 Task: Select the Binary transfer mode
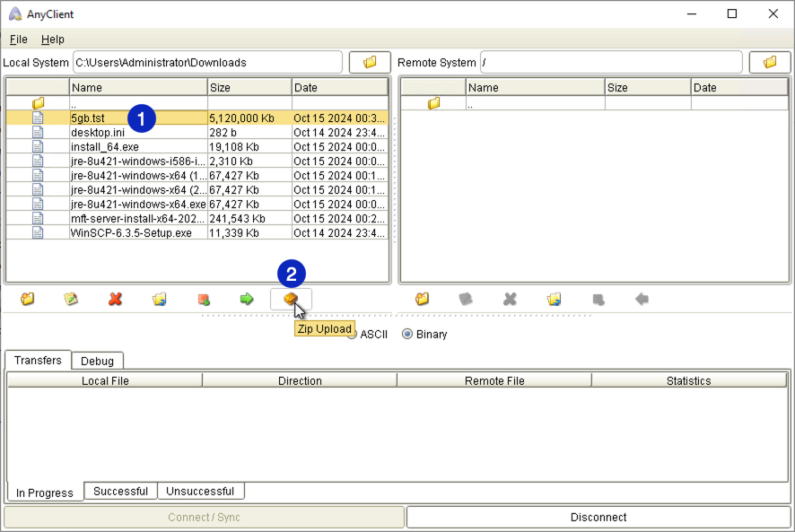pos(408,334)
